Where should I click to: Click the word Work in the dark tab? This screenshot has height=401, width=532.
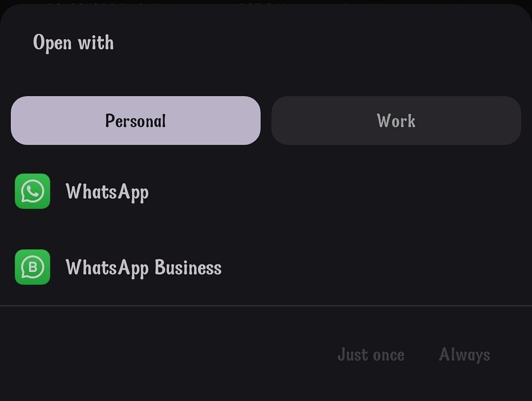click(396, 121)
